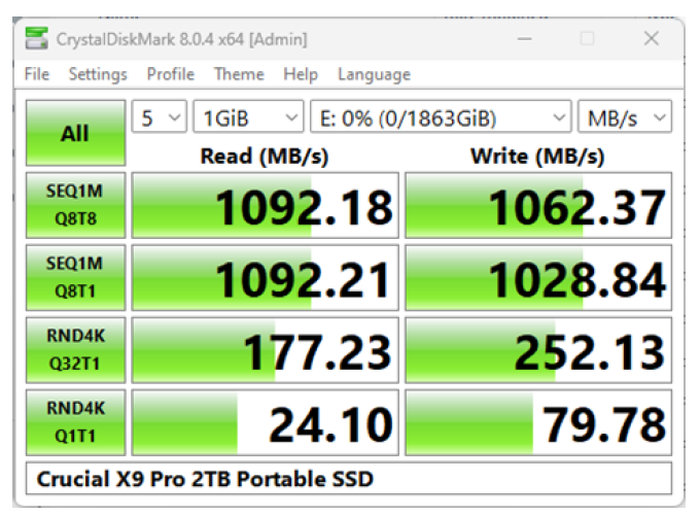Image resolution: width=700 pixels, height=516 pixels.
Task: Click the SEQ1M Q8T8 read result 1092.18
Action: [265, 206]
